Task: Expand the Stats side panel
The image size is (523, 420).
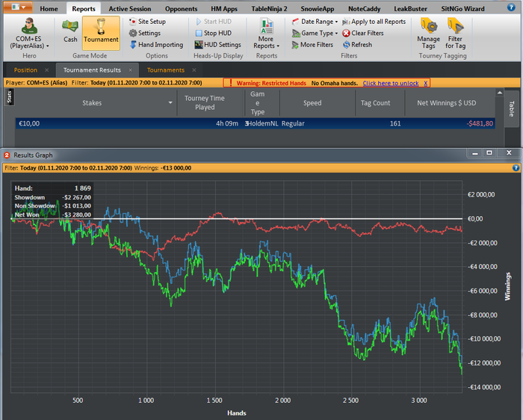Action: tap(9, 97)
